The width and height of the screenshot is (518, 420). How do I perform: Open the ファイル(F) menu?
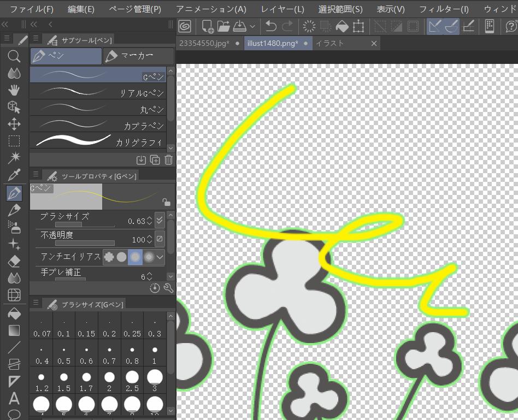pos(31,9)
